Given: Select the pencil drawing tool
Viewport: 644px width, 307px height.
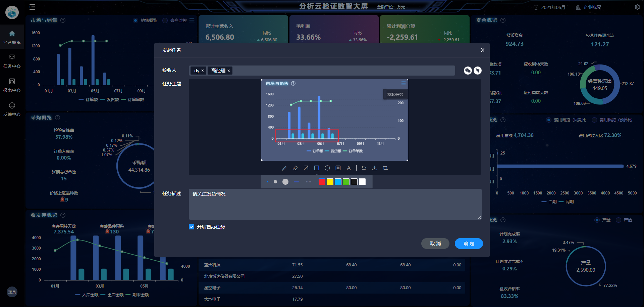Looking at the screenshot, I should (284, 168).
